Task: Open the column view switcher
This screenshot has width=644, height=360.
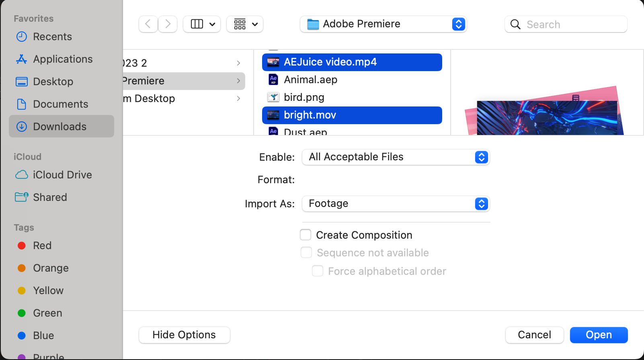Action: click(202, 24)
